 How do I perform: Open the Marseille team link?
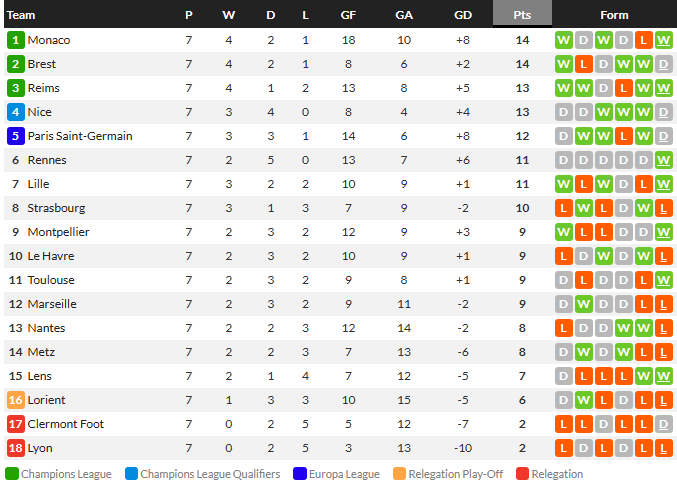52,304
